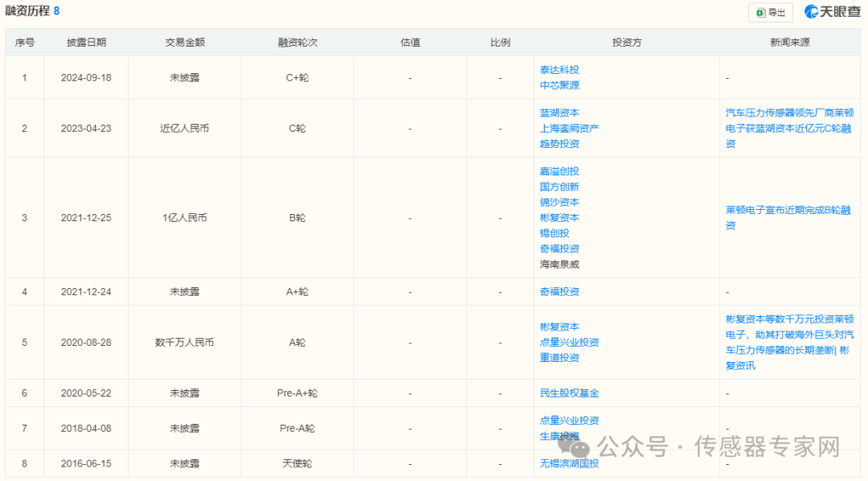Open investor link 蓝湖资本
Image resolution: width=868 pixels, height=481 pixels.
coord(559,113)
